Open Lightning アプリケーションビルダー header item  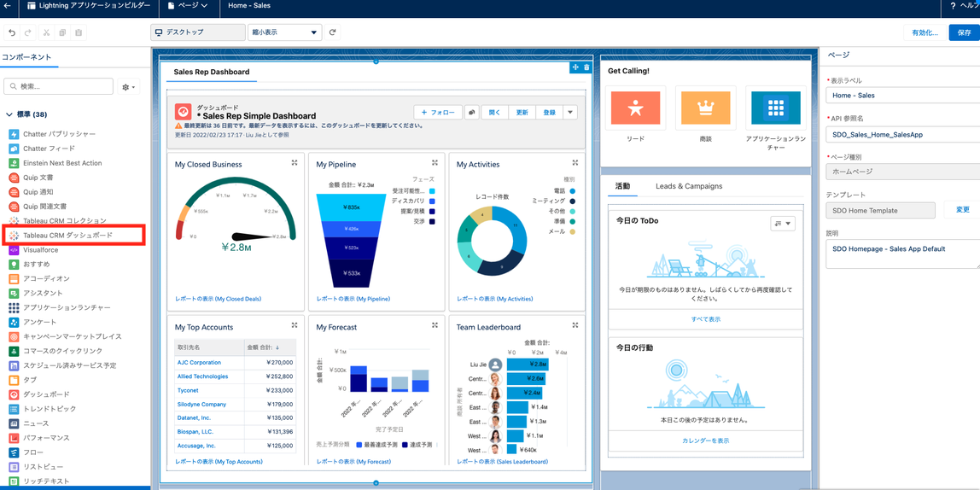tap(89, 6)
